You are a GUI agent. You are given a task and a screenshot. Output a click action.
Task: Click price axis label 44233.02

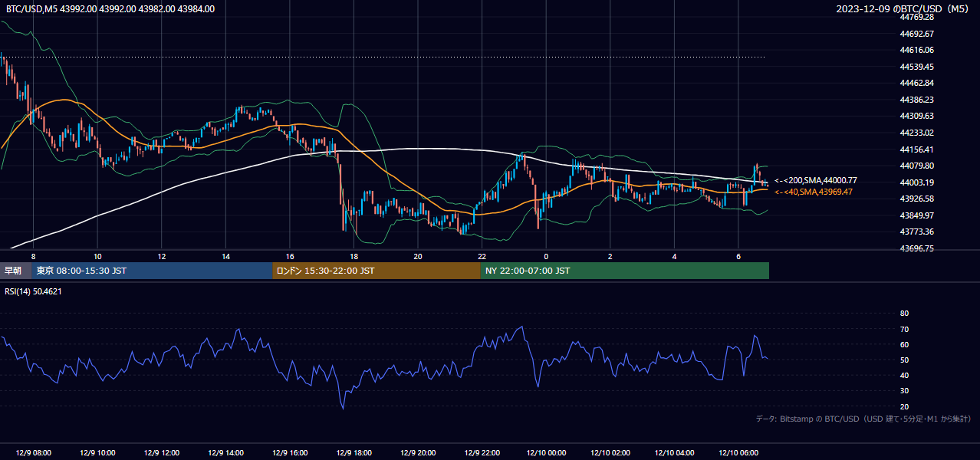(916, 133)
